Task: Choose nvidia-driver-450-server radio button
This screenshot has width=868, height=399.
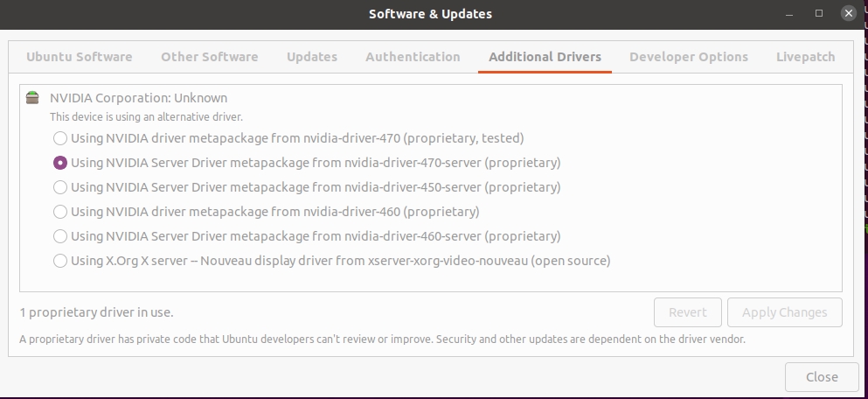Action: [60, 187]
